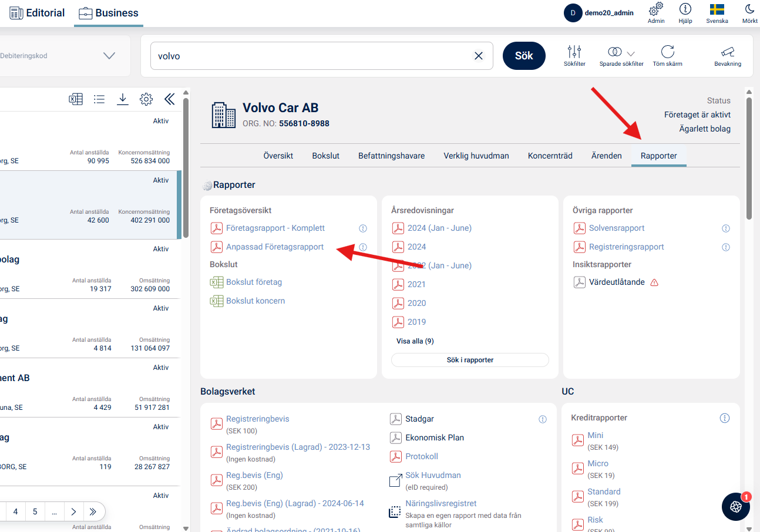The image size is (760, 532).
Task: Open results list settings gear
Action: click(x=146, y=99)
